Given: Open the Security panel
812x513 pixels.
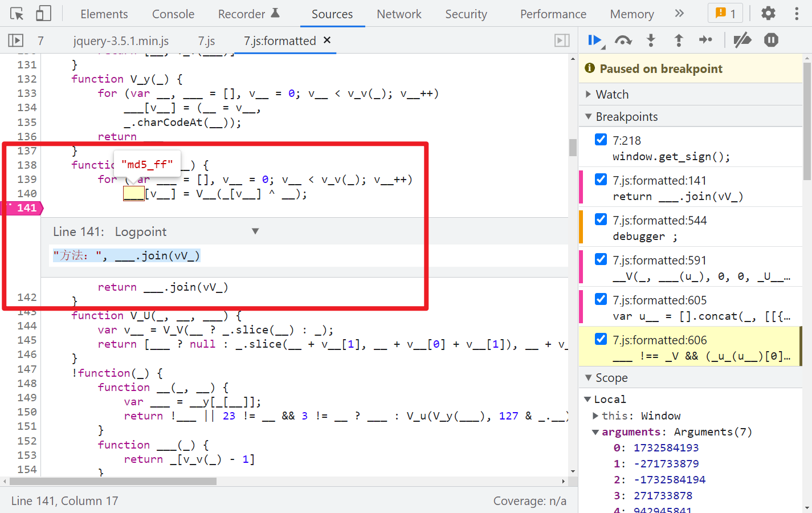Looking at the screenshot, I should (x=466, y=14).
